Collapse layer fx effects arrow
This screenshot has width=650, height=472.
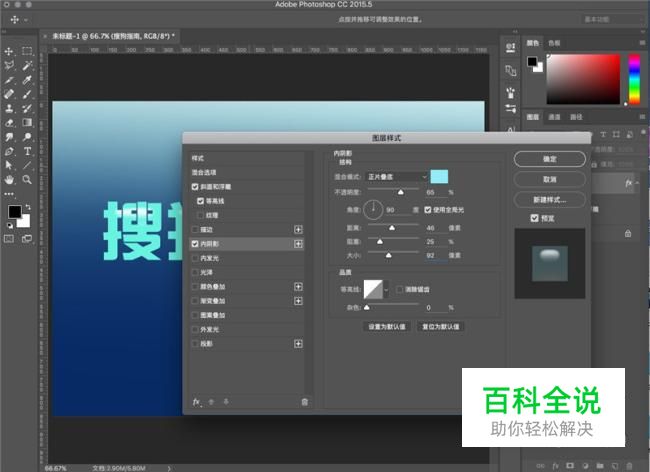click(637, 183)
